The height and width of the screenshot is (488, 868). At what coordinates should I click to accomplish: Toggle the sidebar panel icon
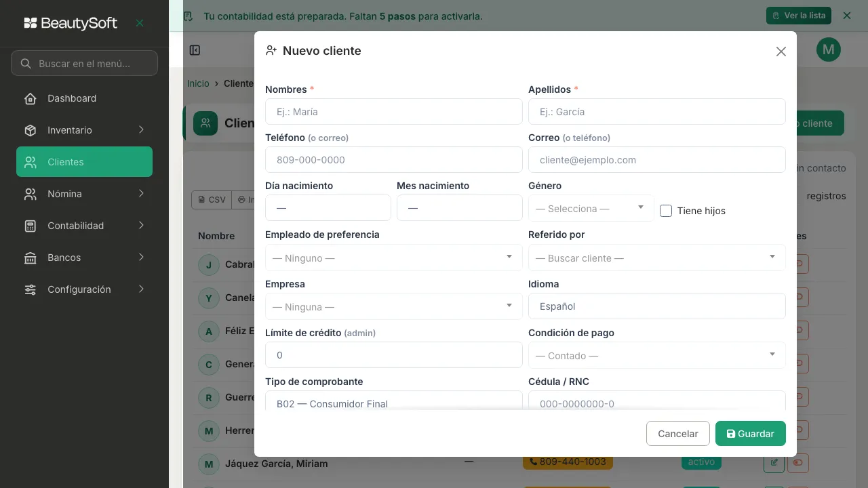(x=195, y=50)
